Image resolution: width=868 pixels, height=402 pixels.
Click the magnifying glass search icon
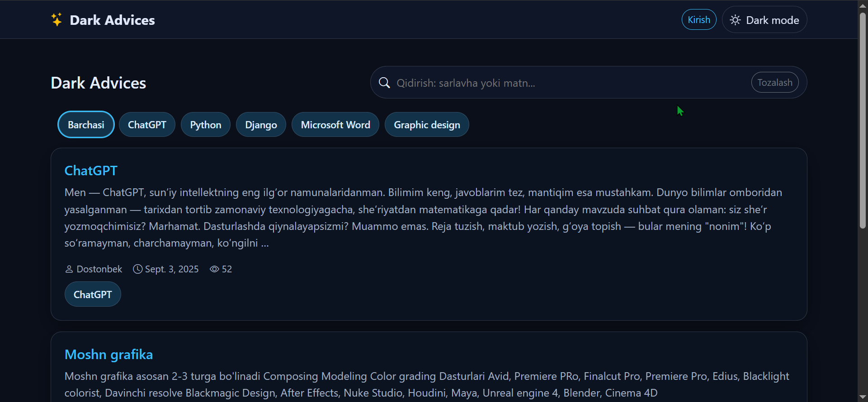(x=384, y=83)
